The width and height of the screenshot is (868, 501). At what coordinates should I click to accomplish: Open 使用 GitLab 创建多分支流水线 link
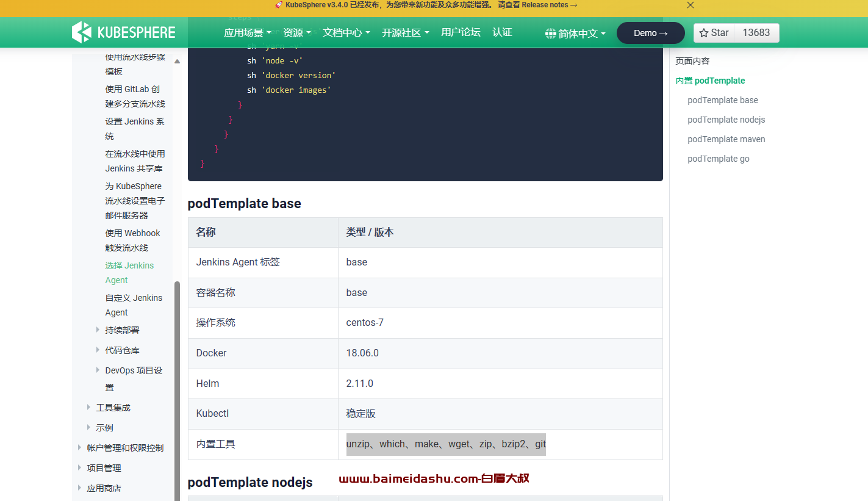[135, 96]
